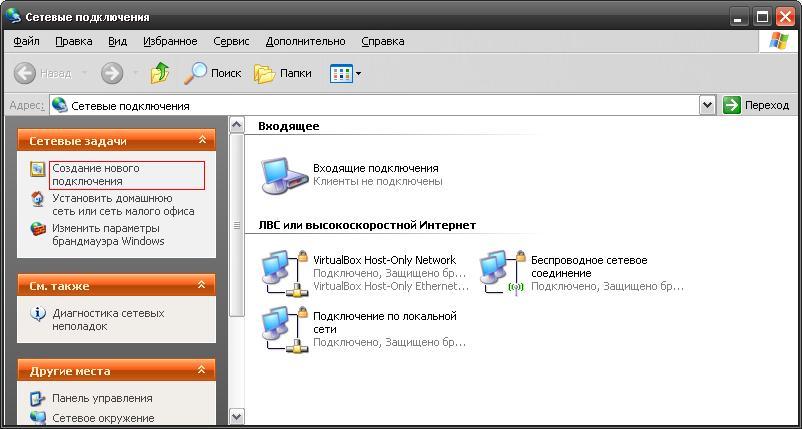
Task: Open Панель управления link
Action: coord(102,398)
